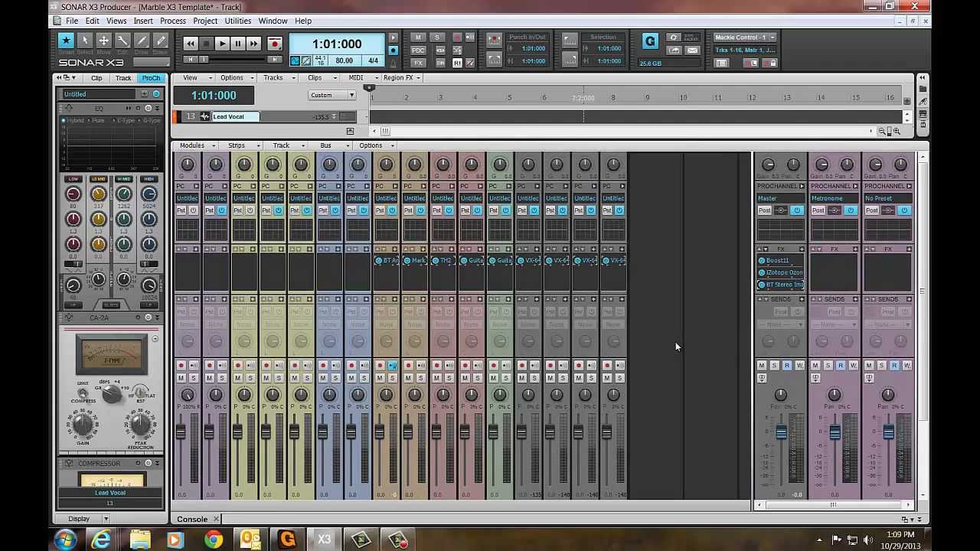Open the Custom track control dropdown
The height and width of the screenshot is (551, 980).
[x=332, y=95]
